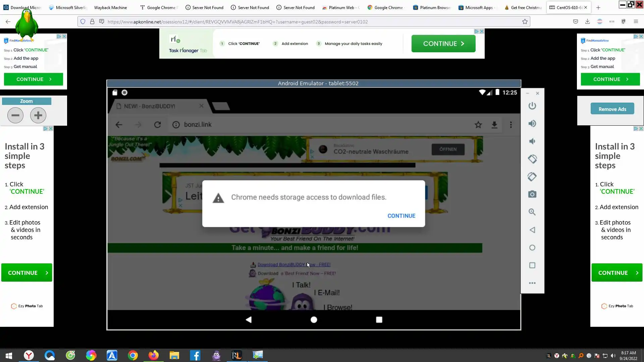Switch to the Wayback Machine browser tab

coord(110,7)
